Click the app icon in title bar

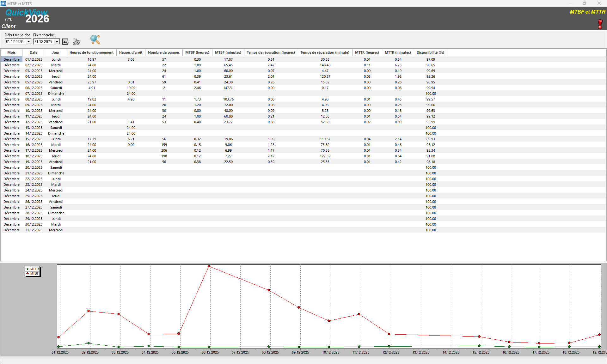click(3, 3)
